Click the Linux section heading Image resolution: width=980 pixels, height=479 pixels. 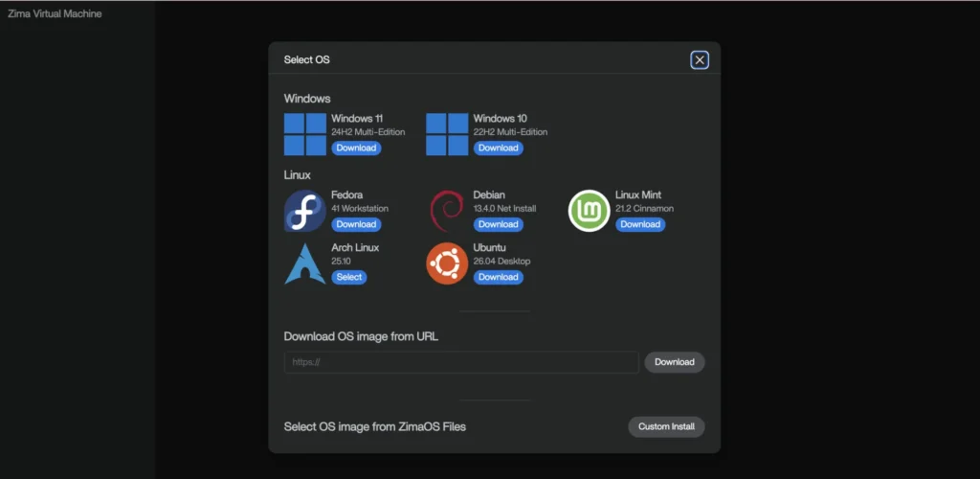coord(297,175)
